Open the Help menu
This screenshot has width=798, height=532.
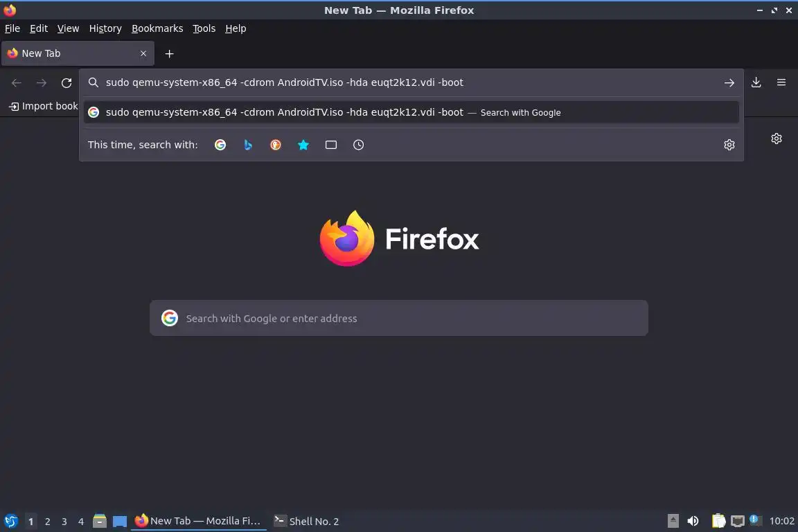(236, 28)
